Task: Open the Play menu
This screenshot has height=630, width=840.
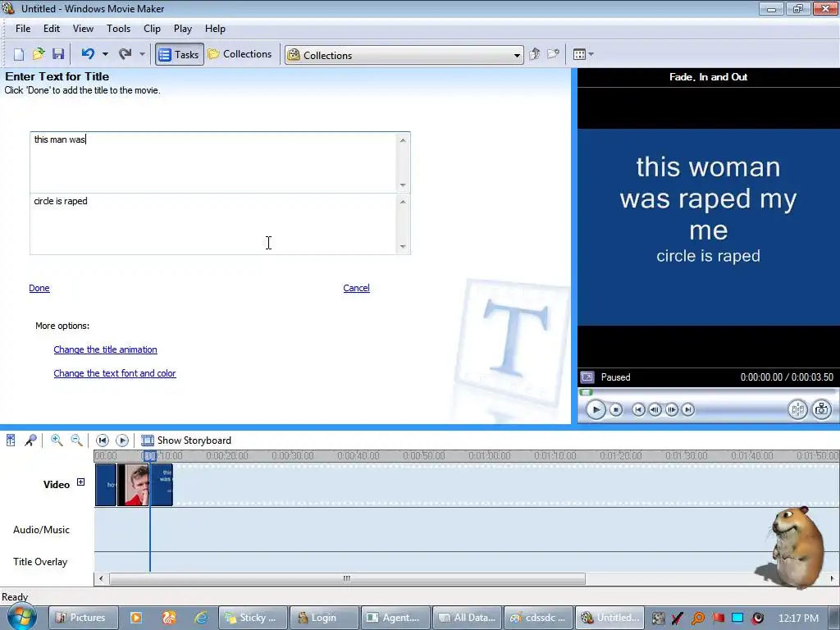Action: click(x=183, y=29)
